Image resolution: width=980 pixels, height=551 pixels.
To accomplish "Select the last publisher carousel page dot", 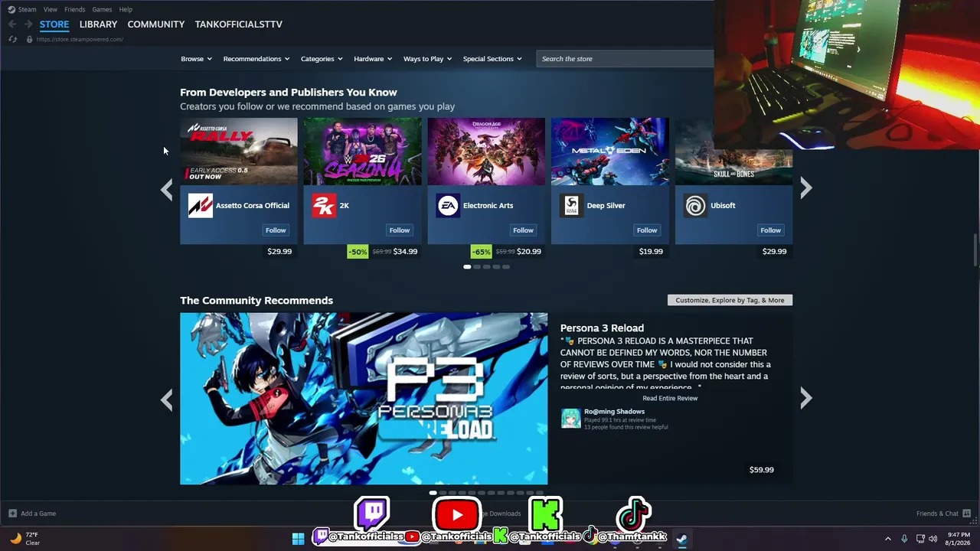I will 506,267.
